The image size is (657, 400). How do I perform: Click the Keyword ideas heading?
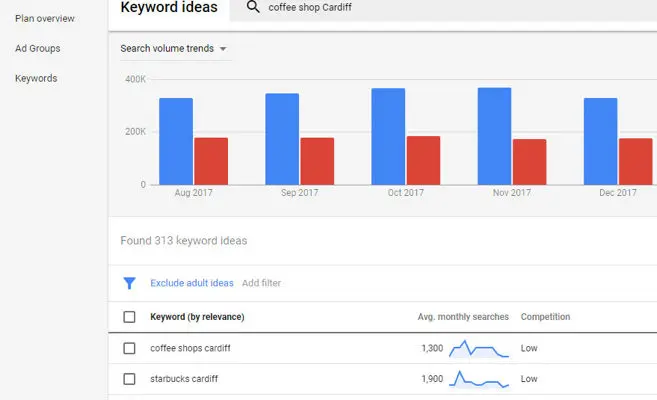[x=169, y=7]
